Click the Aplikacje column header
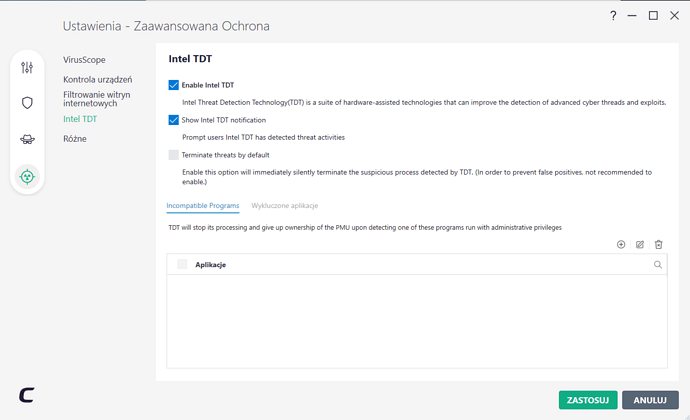Viewport: 690px width, 420px height. pos(210,265)
